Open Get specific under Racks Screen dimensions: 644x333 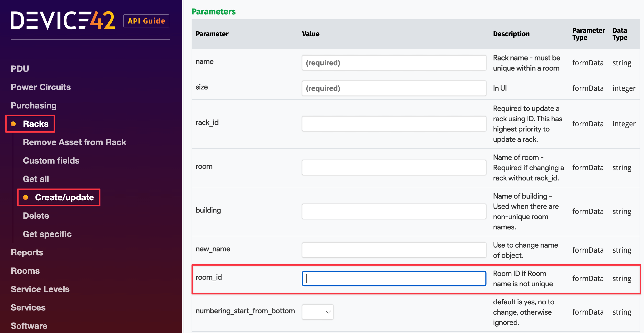coord(47,234)
